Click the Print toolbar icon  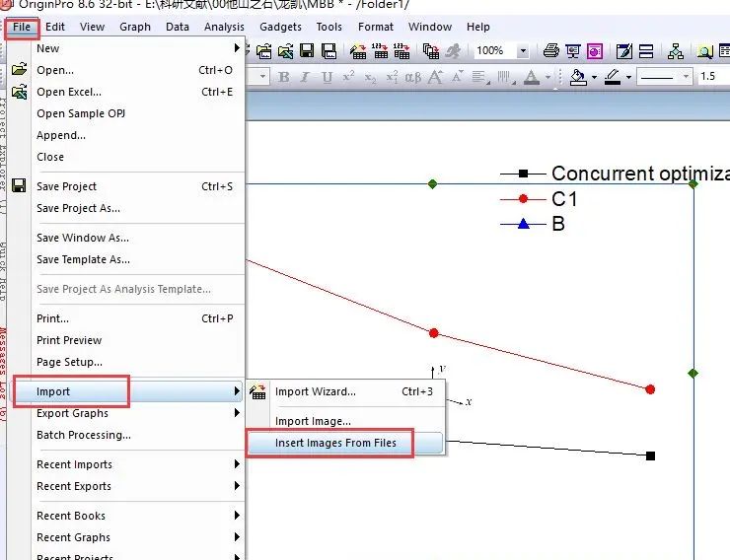point(551,51)
